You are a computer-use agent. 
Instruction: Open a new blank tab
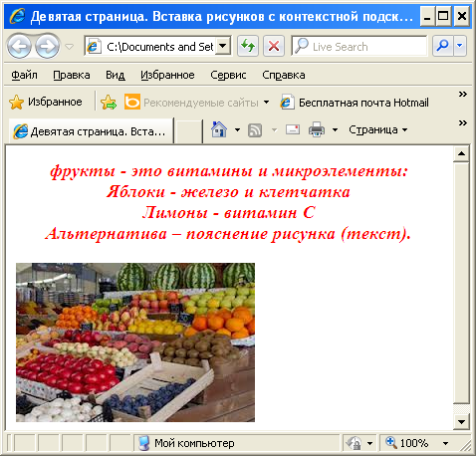(188, 131)
